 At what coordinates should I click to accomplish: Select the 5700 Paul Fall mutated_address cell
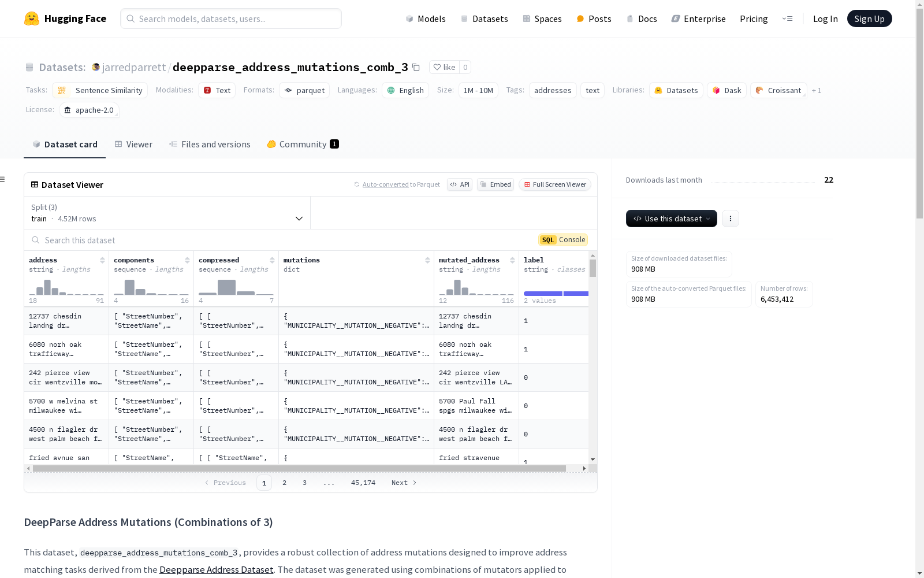(476, 406)
